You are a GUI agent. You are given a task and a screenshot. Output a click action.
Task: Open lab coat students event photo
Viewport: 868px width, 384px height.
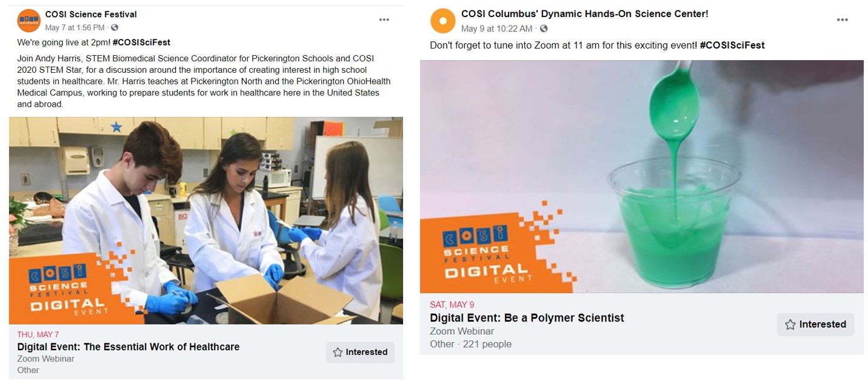click(x=206, y=221)
